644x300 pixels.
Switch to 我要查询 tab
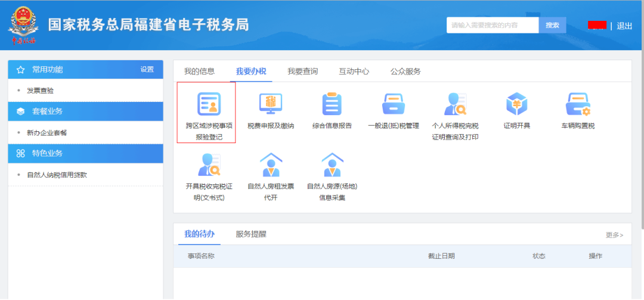(x=303, y=72)
